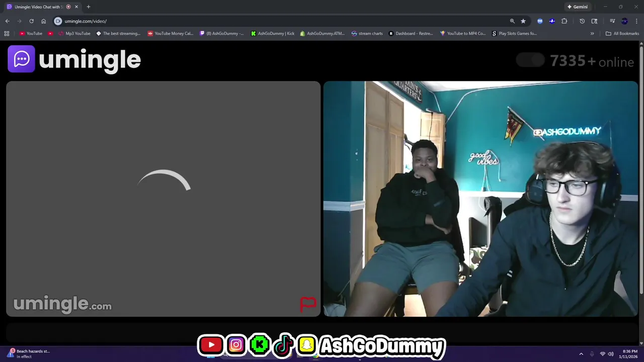
Task: Open the Mp3 YouTube bookmark
Action: 74,34
